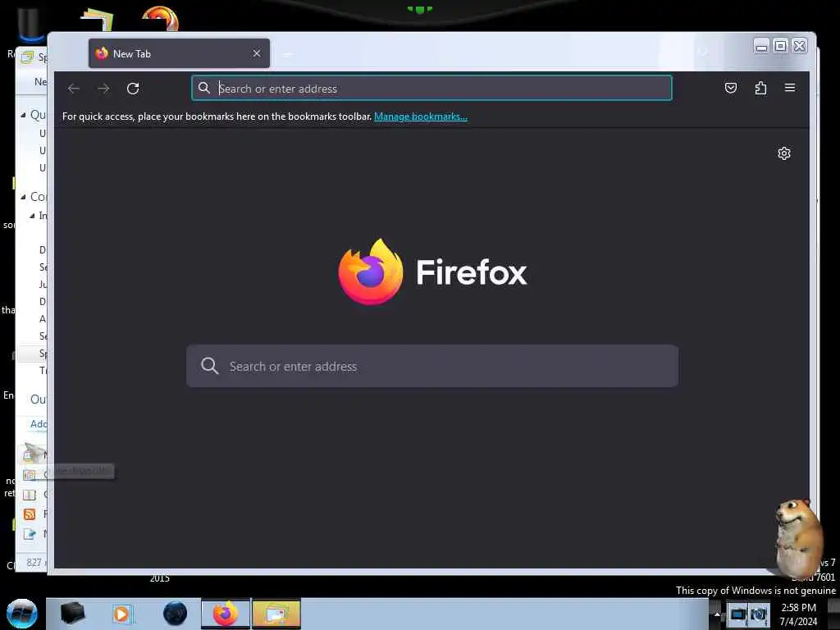Click the Firefox logo on the new tab page
The height and width of the screenshot is (630, 840).
click(370, 272)
